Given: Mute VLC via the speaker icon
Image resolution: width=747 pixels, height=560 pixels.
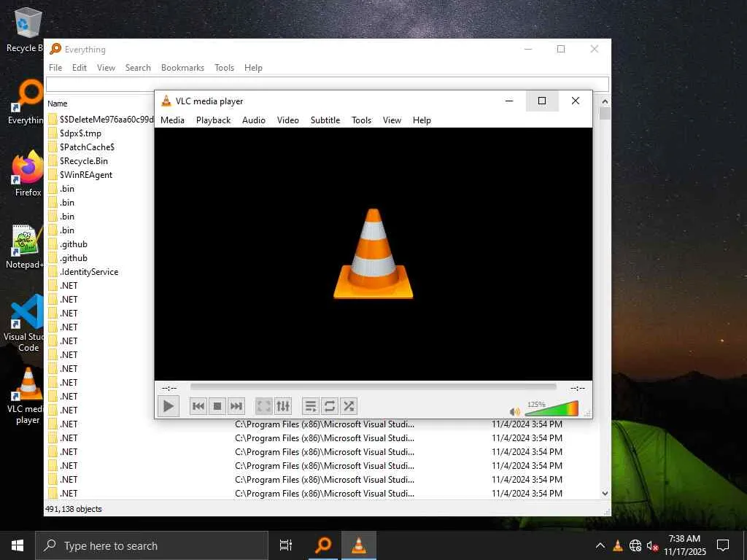Looking at the screenshot, I should click(514, 411).
